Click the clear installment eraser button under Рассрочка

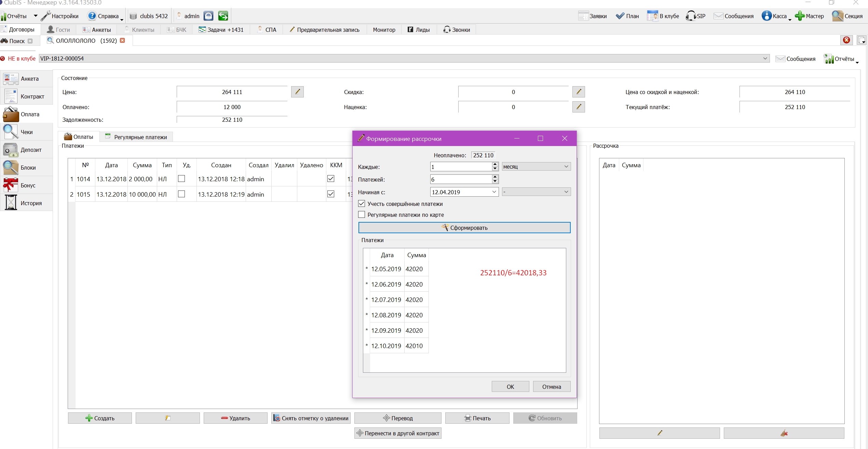pyautogui.click(x=784, y=433)
